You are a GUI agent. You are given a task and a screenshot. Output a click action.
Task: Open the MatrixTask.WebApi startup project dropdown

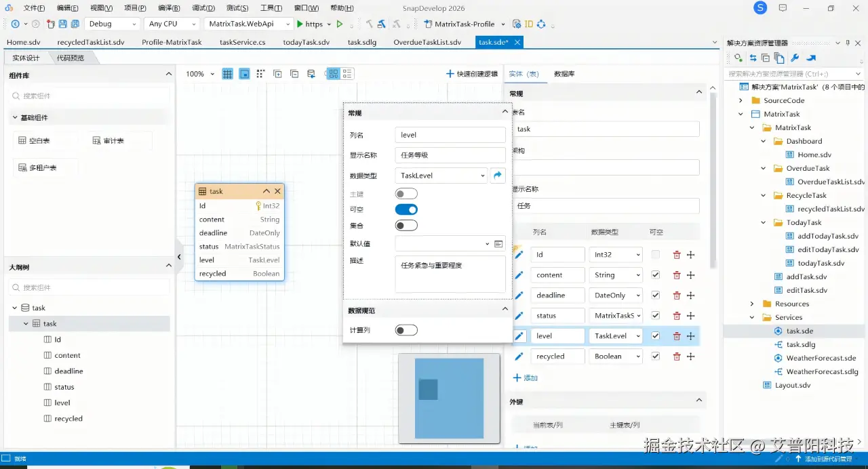point(249,24)
